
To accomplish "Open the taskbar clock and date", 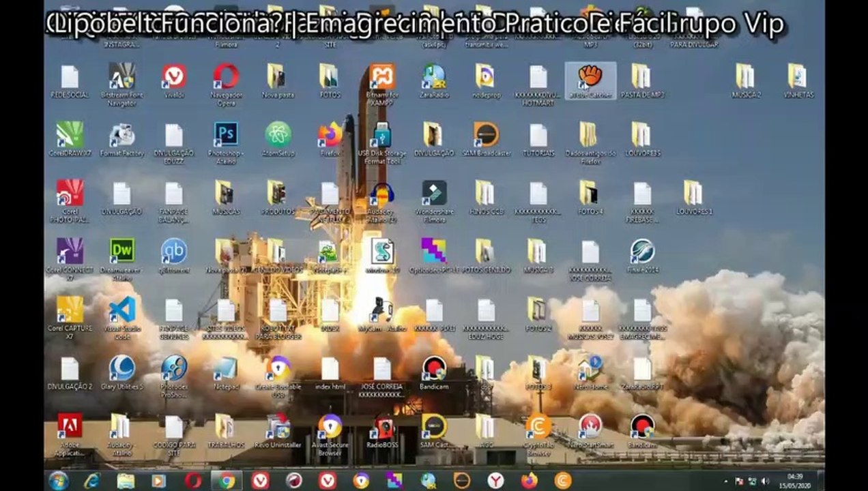I will click(x=795, y=480).
